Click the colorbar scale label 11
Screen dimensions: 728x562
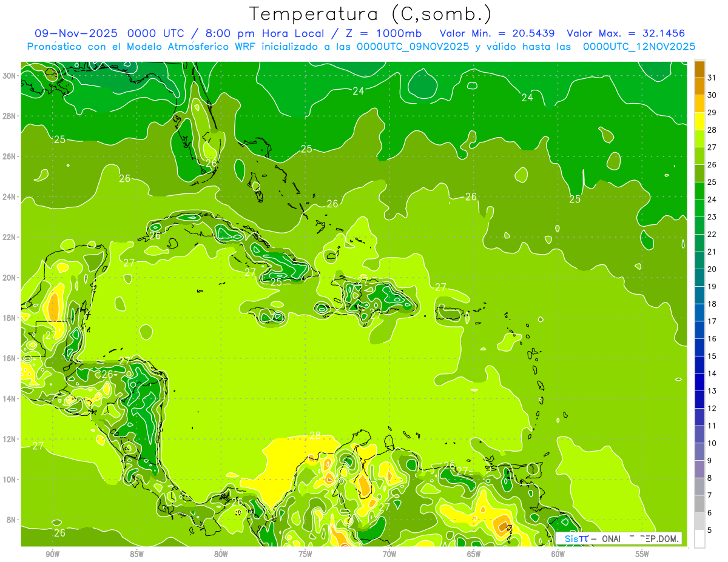pos(712,426)
